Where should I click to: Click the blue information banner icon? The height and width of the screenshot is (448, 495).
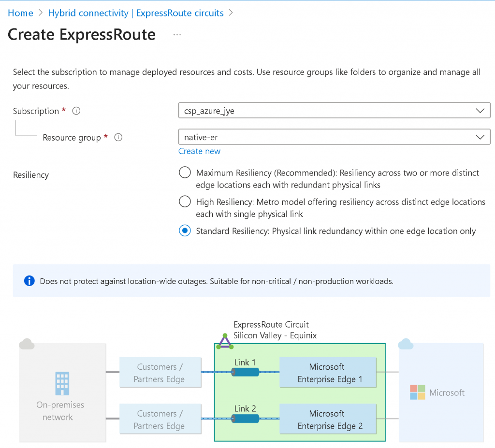pos(29,281)
